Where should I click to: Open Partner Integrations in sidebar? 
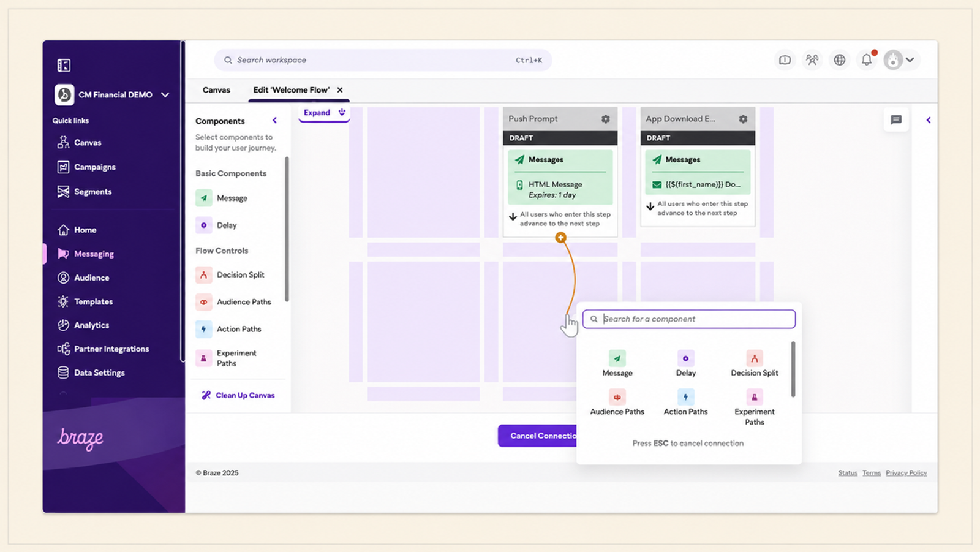coord(103,349)
